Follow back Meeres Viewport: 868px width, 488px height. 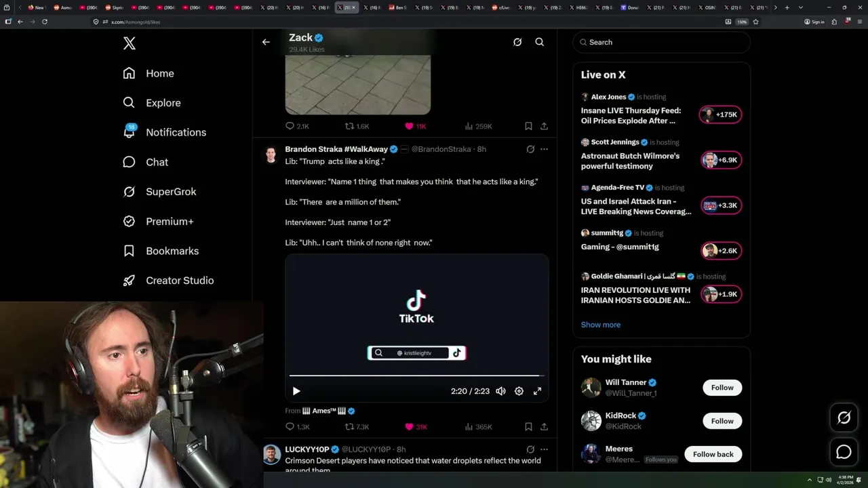click(713, 454)
